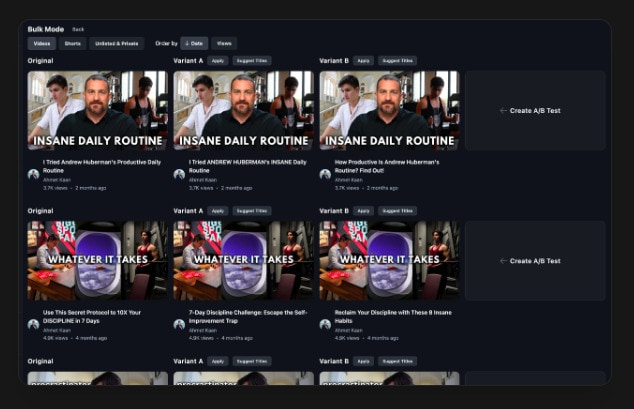Sort videos by Date
Image resolution: width=634 pixels, height=409 pixels.
click(194, 44)
